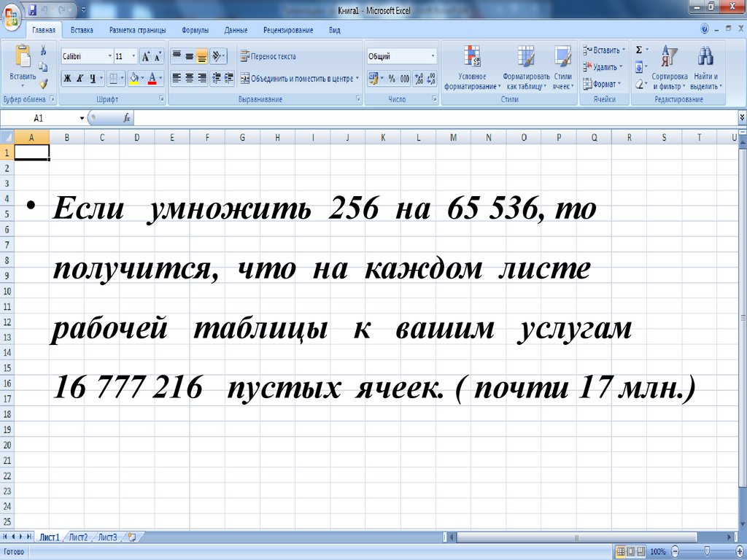The height and width of the screenshot is (560, 747).
Task: Toggle italic (К) formatting
Action: pos(80,78)
